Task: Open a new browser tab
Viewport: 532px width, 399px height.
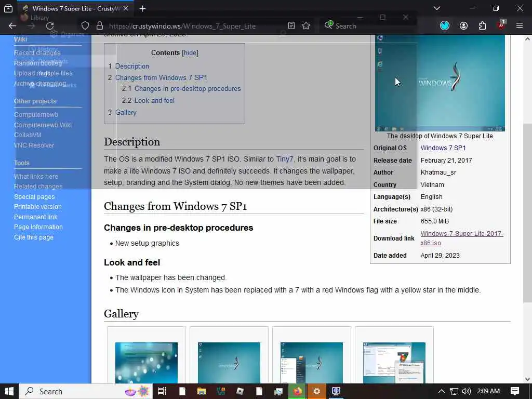Action: pos(142,8)
